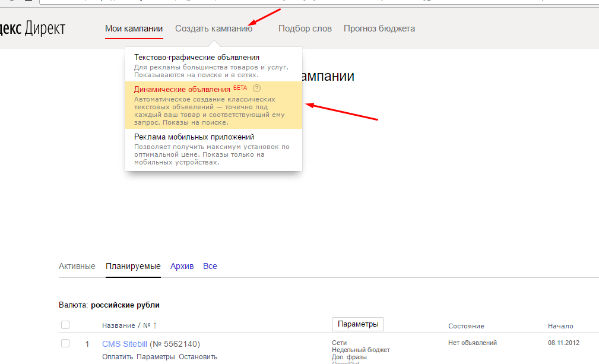Click the российские рубли currency text
The image size is (599, 364).
125,305
